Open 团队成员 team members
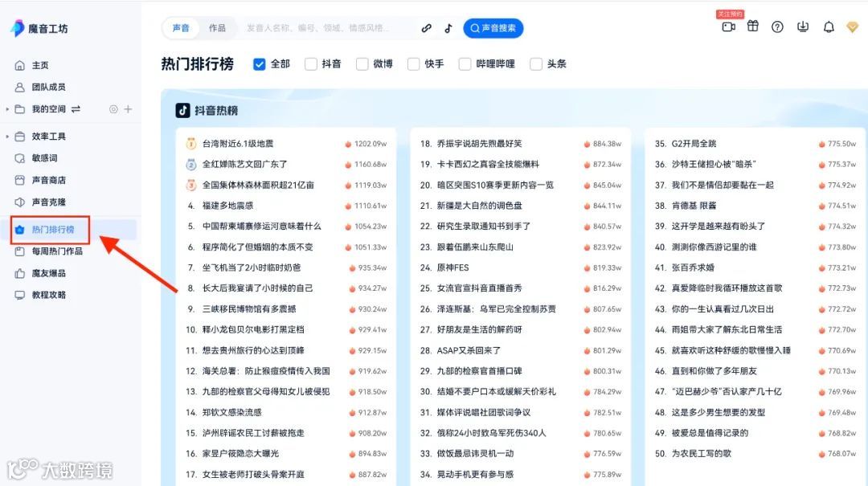Image resolution: width=868 pixels, height=486 pixels. (48, 87)
